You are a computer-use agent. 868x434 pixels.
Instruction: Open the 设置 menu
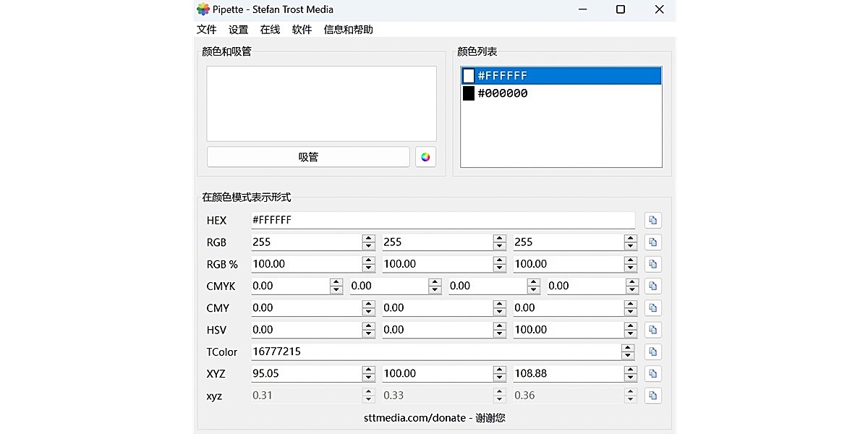click(x=238, y=30)
